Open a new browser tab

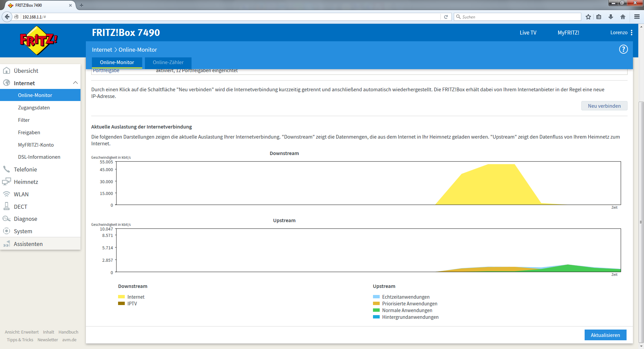82,5
